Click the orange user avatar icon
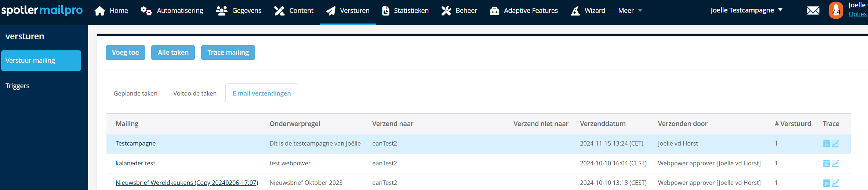Viewport: 868px width, 190px height. click(836, 10)
